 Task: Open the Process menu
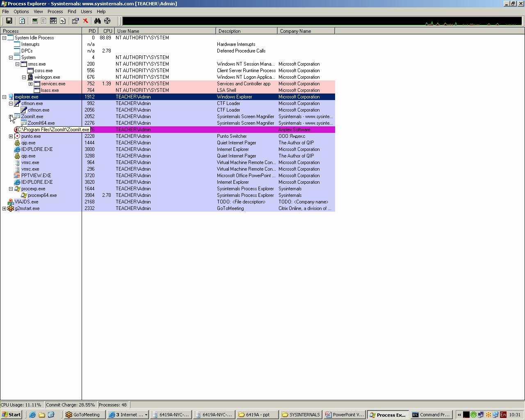(x=55, y=11)
